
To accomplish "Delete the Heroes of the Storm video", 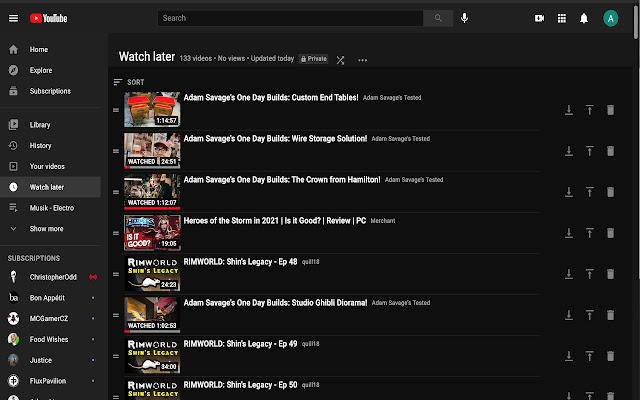I will pos(610,233).
